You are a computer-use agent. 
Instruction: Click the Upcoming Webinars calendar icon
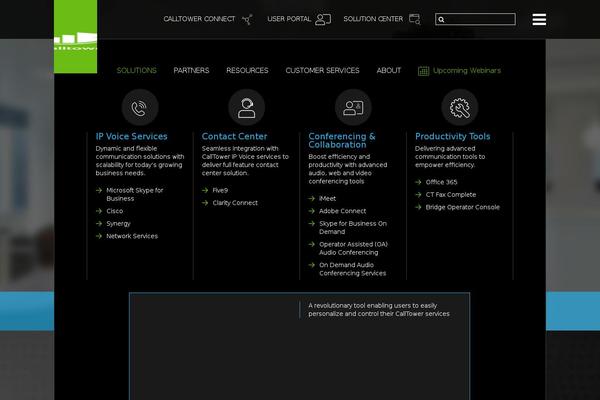[423, 71]
